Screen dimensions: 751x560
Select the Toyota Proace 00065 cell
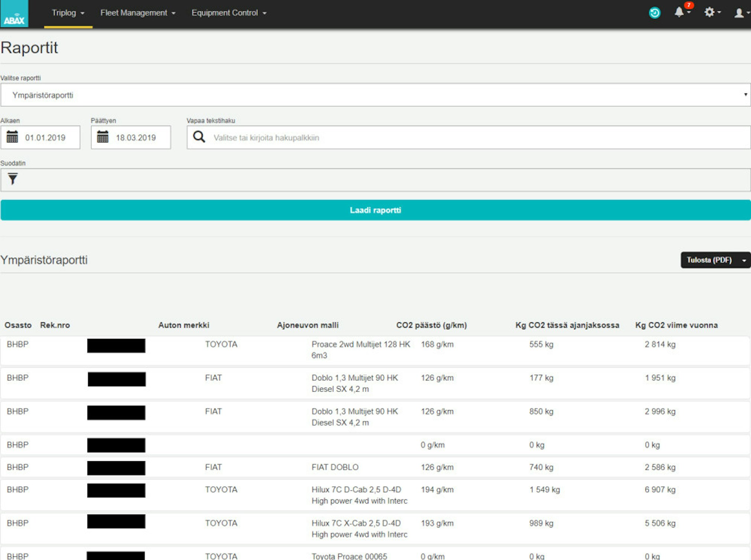[349, 556]
